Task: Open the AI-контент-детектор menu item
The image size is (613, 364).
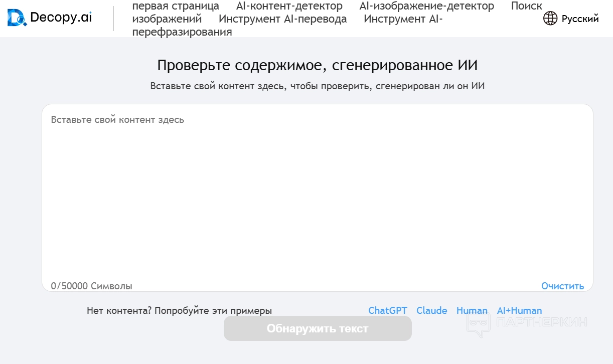Action: (289, 7)
